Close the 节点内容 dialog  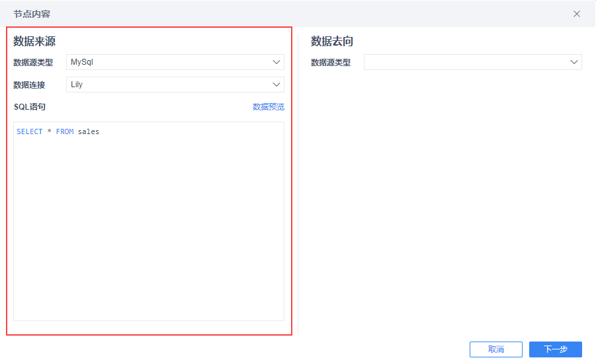tap(577, 14)
